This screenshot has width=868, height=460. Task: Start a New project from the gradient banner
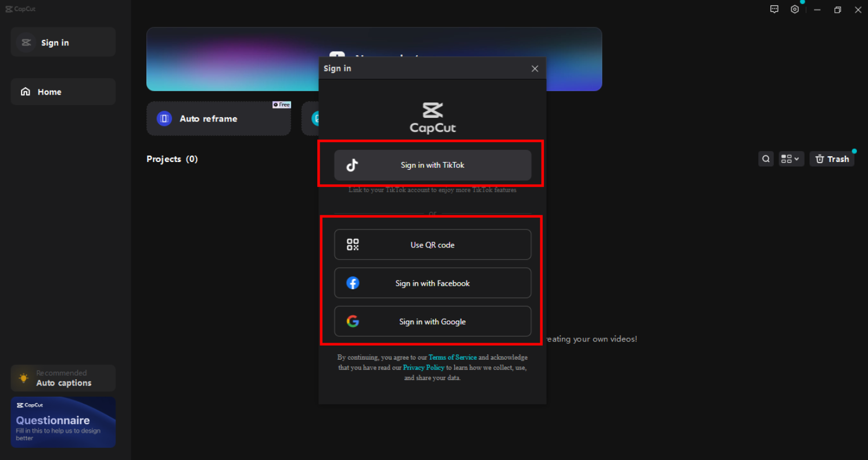coord(374,59)
